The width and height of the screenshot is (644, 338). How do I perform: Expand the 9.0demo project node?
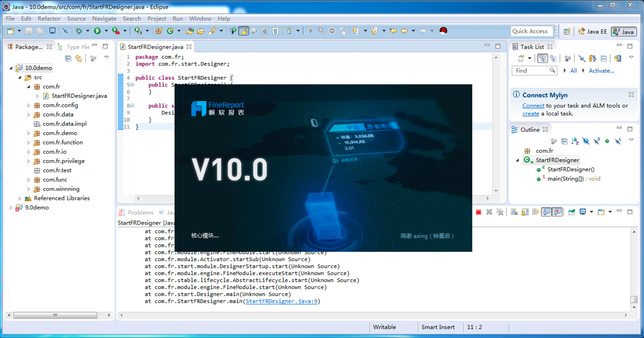(11, 208)
